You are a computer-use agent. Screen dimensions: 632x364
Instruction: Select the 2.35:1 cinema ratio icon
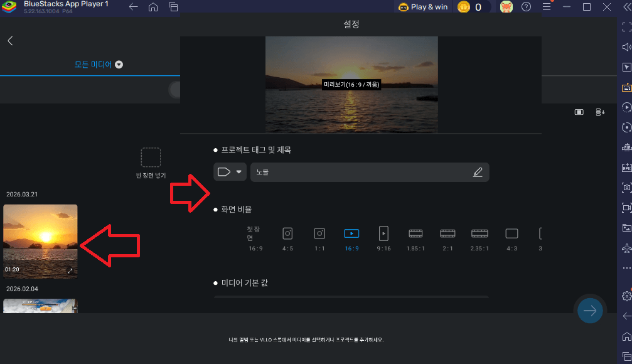tap(479, 233)
